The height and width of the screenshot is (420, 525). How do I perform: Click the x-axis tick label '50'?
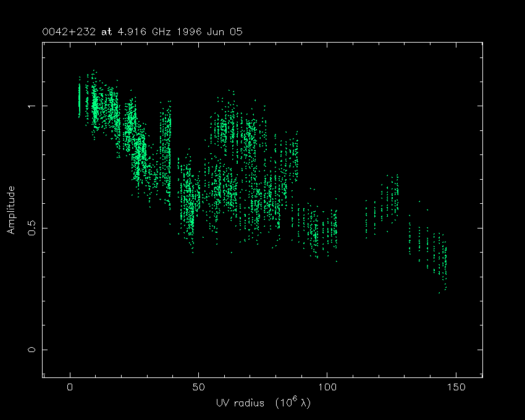pyautogui.click(x=198, y=387)
